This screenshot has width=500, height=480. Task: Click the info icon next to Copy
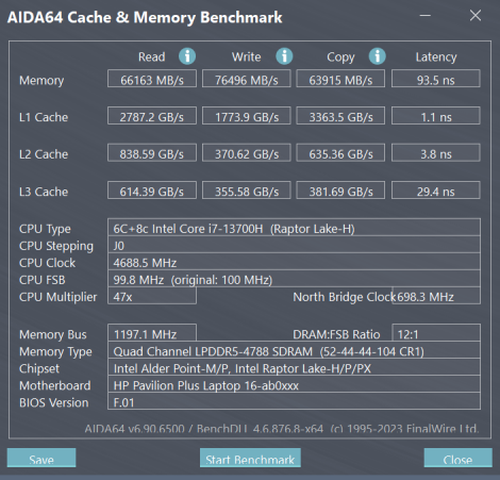coord(377,56)
